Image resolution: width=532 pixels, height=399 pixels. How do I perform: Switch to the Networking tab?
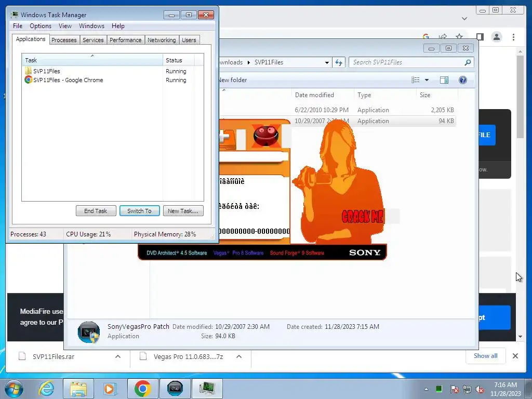coord(162,40)
